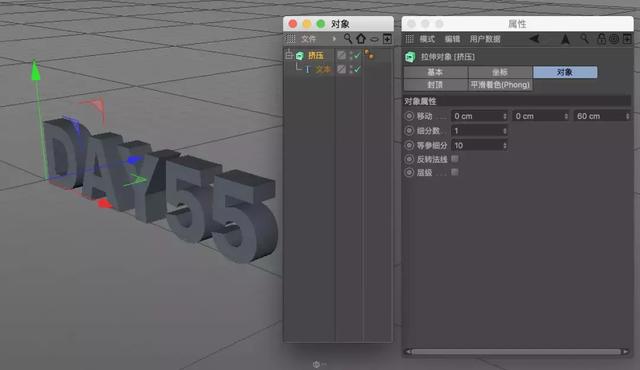Click the home icon in the 对象 panel
The width and height of the screenshot is (640, 370).
361,39
